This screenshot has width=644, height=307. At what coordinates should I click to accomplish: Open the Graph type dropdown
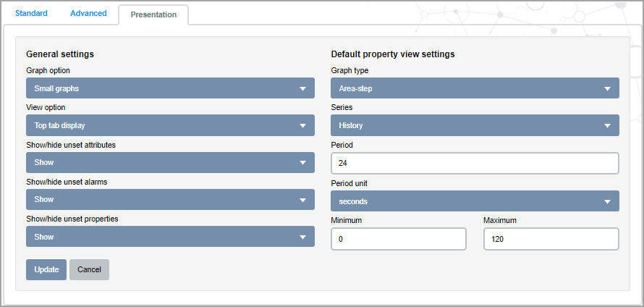[x=475, y=88]
